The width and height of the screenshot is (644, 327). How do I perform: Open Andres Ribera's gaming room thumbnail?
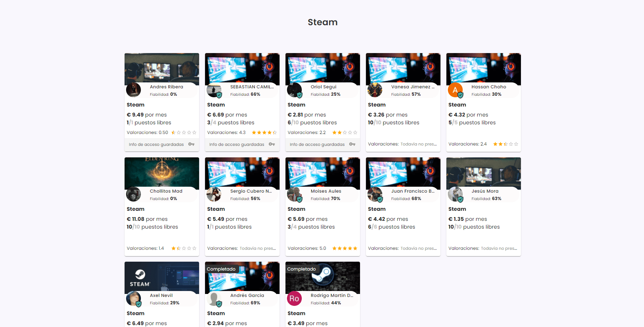point(162,69)
